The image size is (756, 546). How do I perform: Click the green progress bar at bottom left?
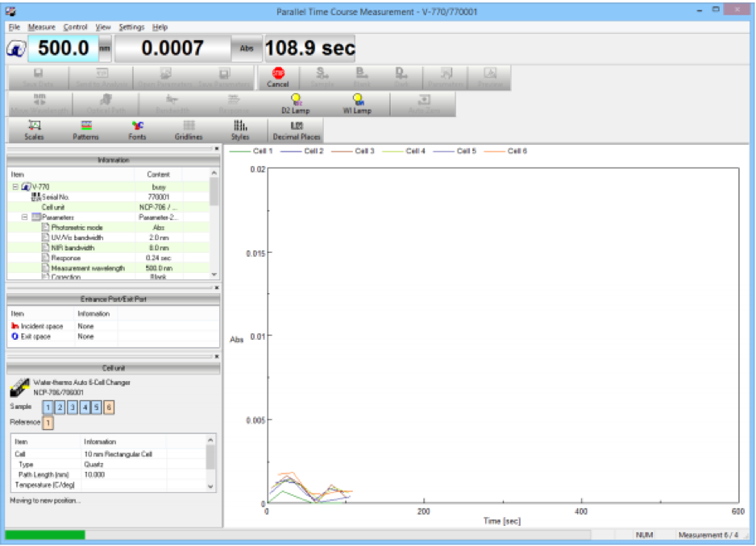coord(44,533)
